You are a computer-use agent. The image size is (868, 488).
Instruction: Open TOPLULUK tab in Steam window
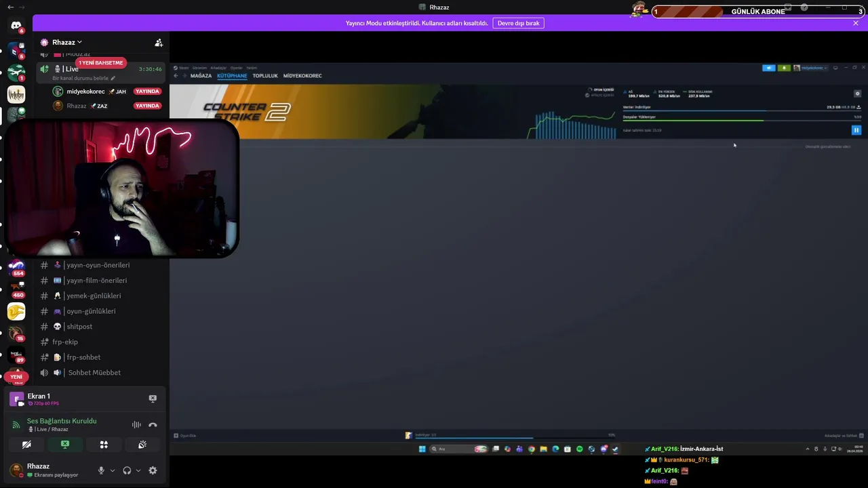click(x=265, y=76)
